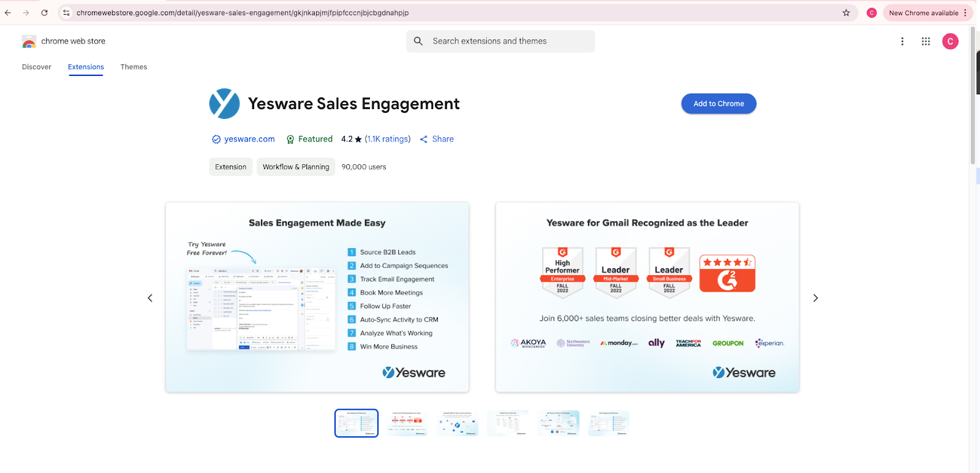Viewport: 980px width, 473px height.
Task: Reload the page with refresh icon
Action: pyautogui.click(x=45, y=13)
